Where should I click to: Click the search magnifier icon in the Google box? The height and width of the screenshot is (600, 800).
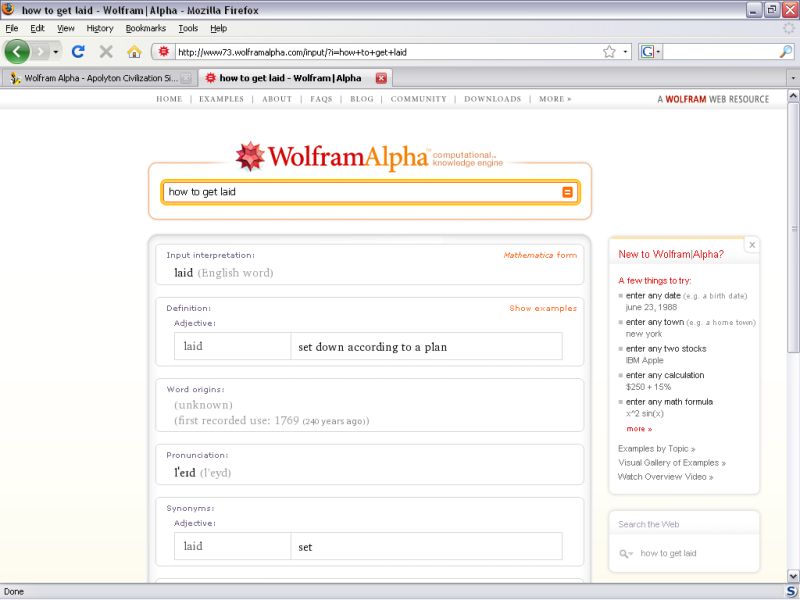click(x=785, y=51)
